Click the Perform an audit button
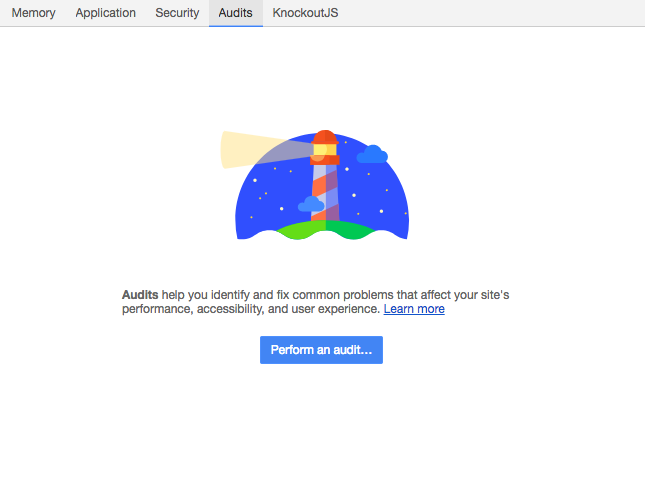Screen dimensions: 645x485 tap(321, 350)
